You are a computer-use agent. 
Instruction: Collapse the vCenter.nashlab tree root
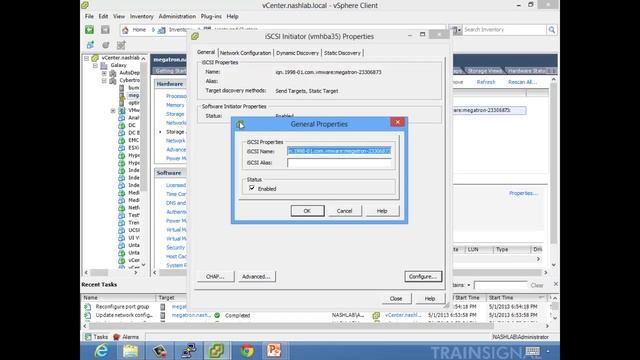87,58
